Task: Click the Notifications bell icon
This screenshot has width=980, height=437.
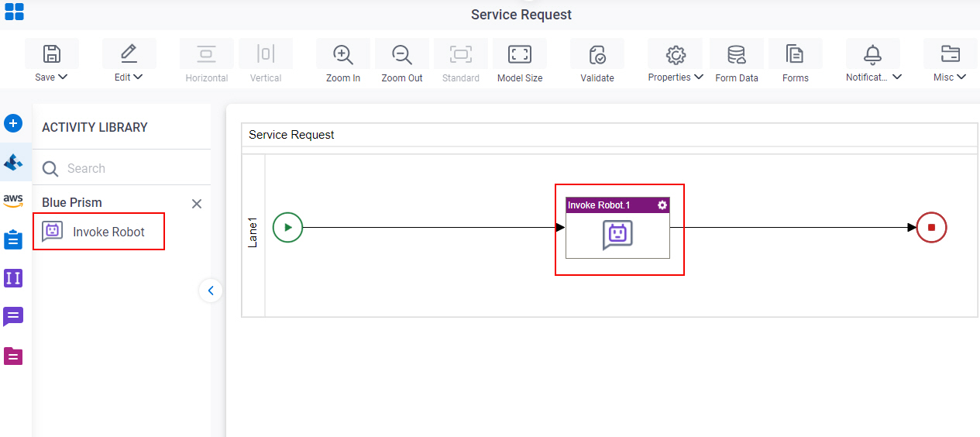Action: (x=873, y=54)
